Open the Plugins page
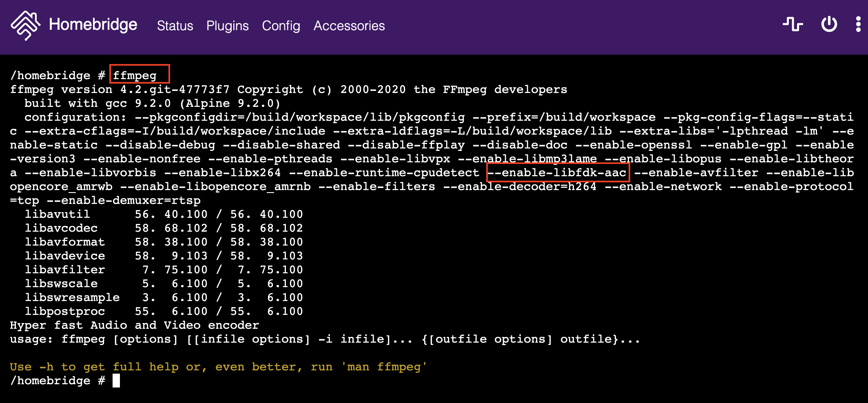Viewport: 868px width, 403px height. coord(228,26)
